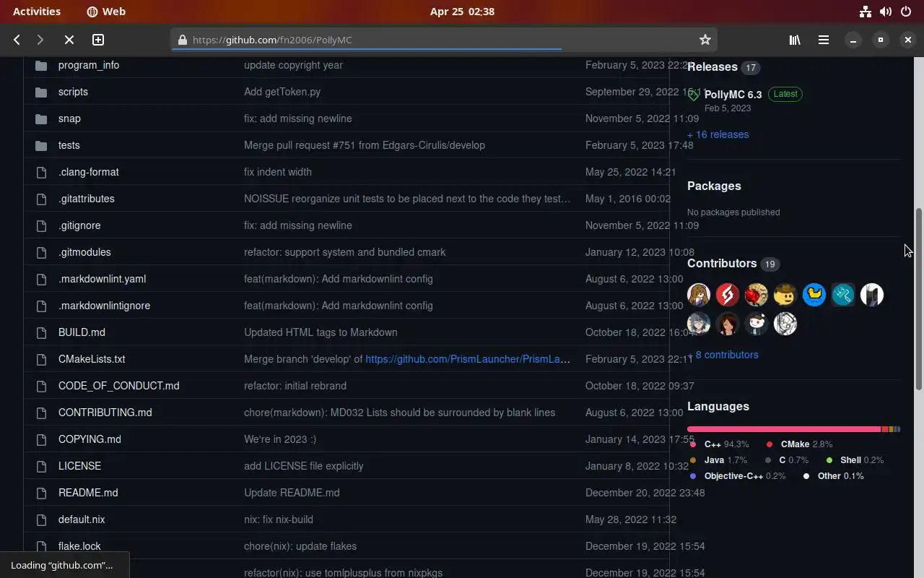Open the program_info folder

pyautogui.click(x=89, y=65)
